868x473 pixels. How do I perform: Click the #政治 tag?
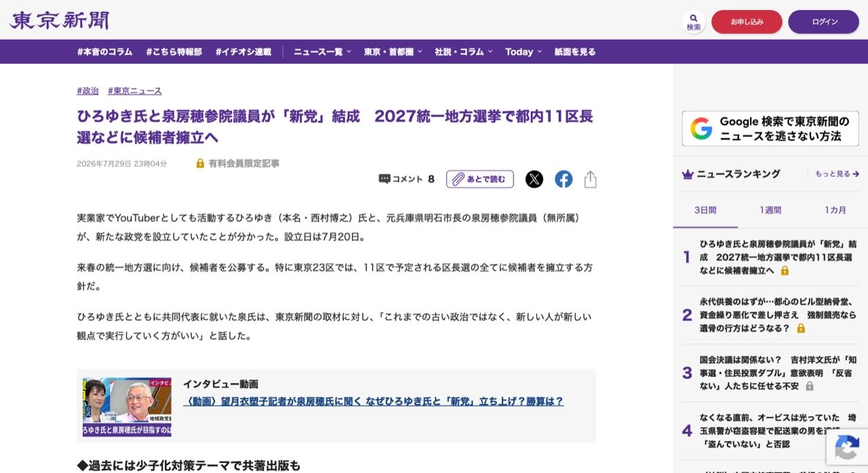(88, 91)
